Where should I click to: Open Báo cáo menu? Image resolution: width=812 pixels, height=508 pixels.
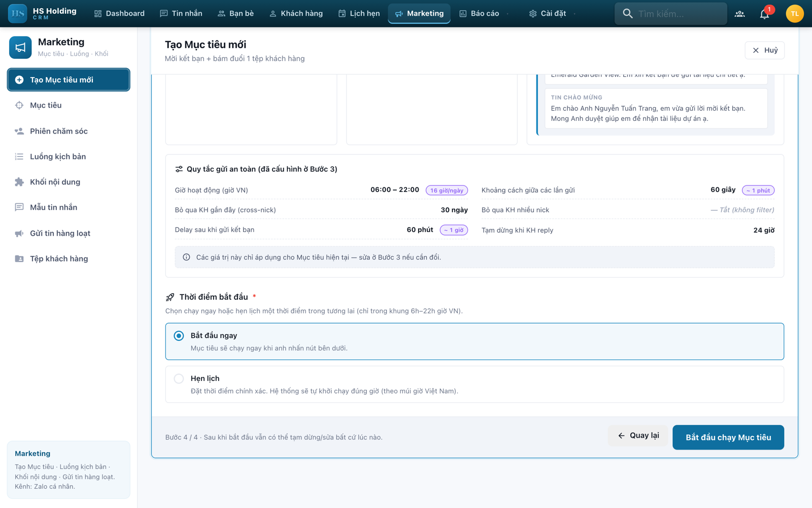(x=479, y=13)
